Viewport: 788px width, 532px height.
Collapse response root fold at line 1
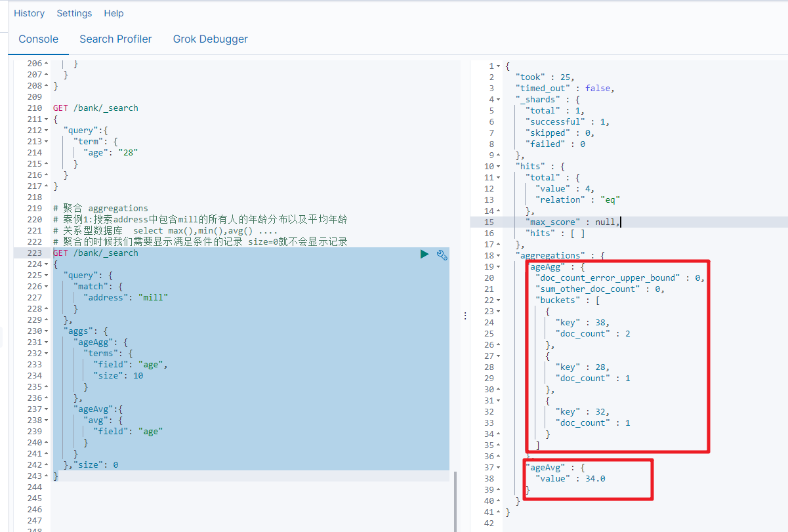pyautogui.click(x=499, y=66)
